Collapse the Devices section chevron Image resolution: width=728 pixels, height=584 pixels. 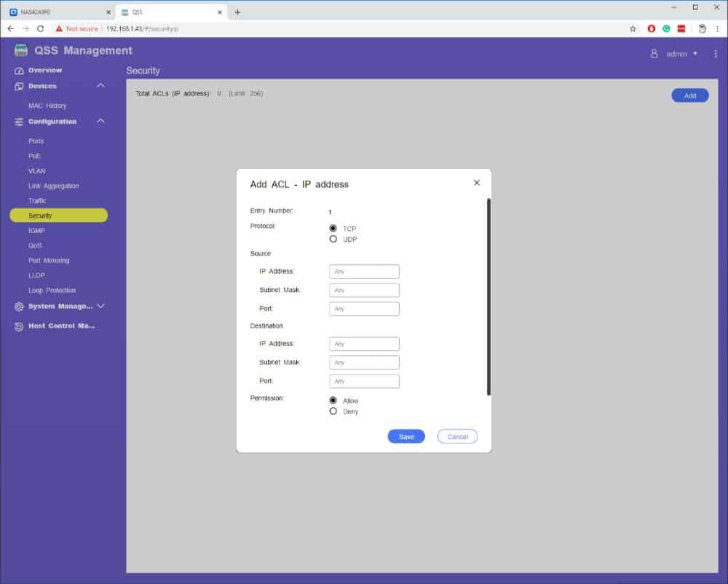[x=100, y=86]
